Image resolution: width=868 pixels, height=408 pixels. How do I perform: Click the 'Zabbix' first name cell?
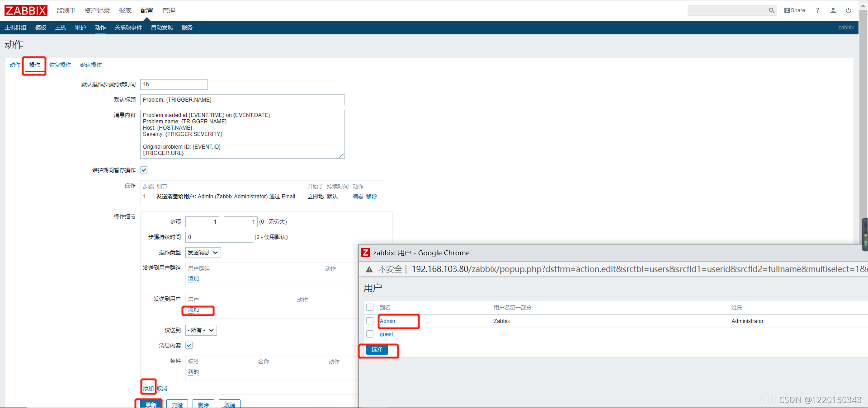(x=502, y=321)
